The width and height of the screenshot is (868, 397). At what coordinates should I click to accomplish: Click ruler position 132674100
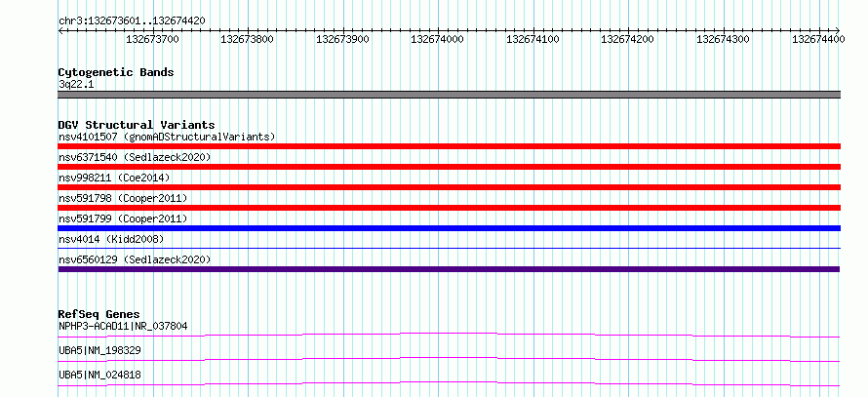coord(533,39)
